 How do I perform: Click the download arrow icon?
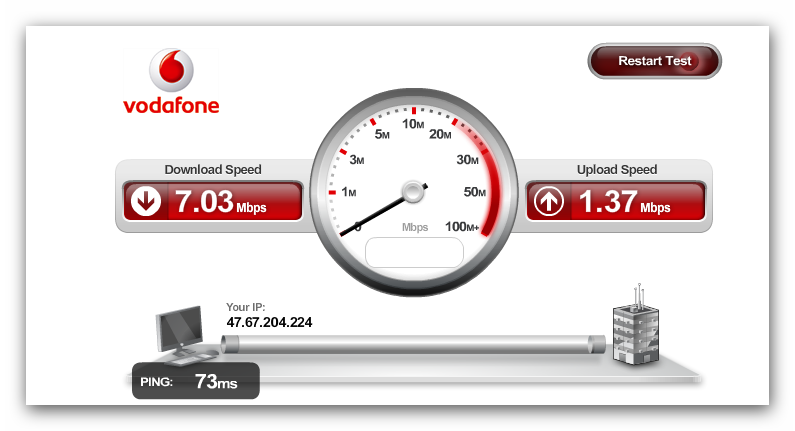(x=146, y=201)
